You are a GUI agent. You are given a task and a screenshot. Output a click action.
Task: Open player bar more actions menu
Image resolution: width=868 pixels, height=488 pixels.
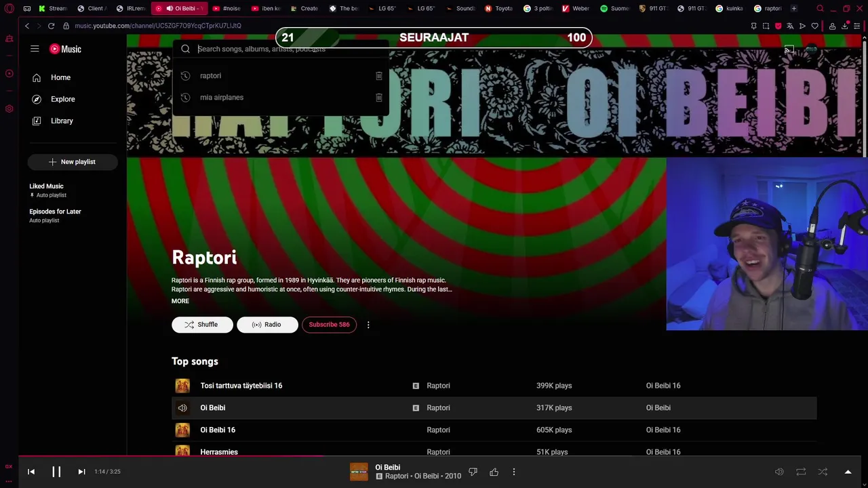(x=514, y=472)
